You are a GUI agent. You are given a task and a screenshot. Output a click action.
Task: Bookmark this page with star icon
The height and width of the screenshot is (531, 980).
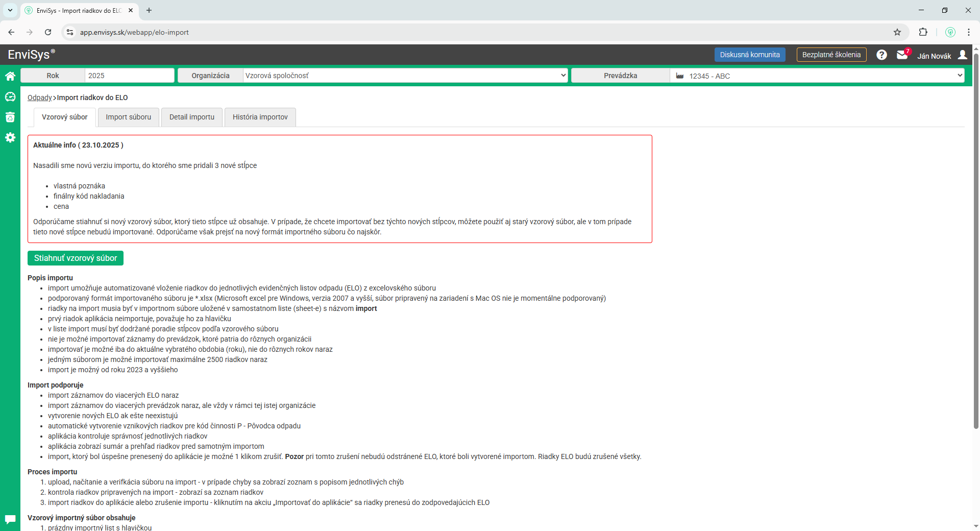tap(897, 32)
